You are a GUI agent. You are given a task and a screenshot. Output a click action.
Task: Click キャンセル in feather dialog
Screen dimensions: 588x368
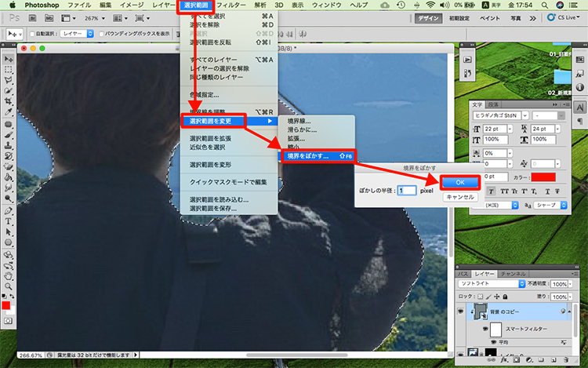click(x=460, y=197)
